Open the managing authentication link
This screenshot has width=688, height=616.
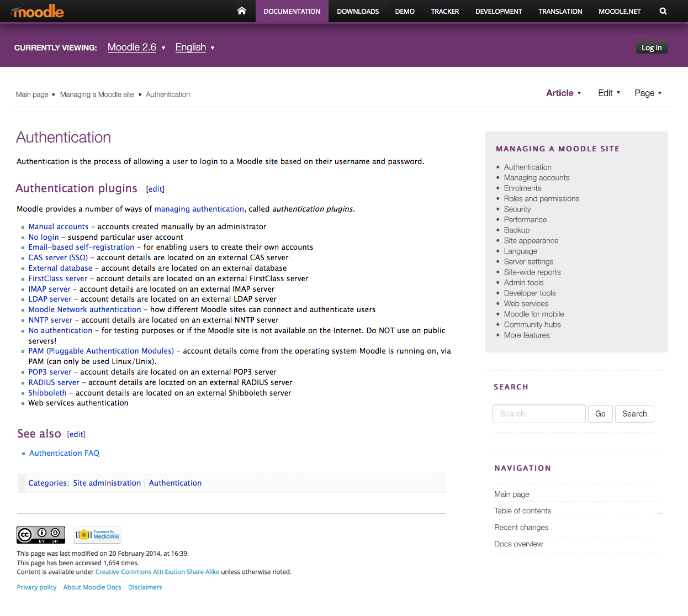tap(199, 209)
